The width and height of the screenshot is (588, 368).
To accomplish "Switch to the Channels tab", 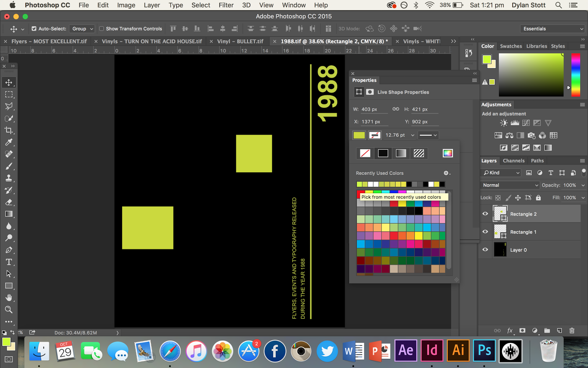I will [x=513, y=161].
